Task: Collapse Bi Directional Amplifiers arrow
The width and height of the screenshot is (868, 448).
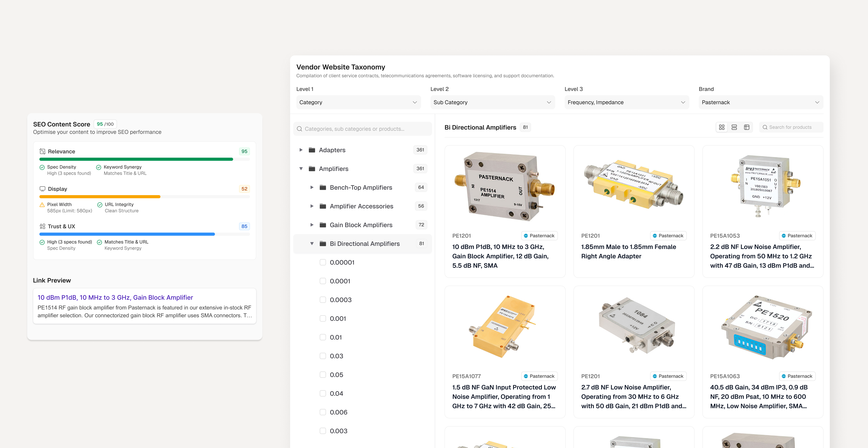Action: click(312, 243)
